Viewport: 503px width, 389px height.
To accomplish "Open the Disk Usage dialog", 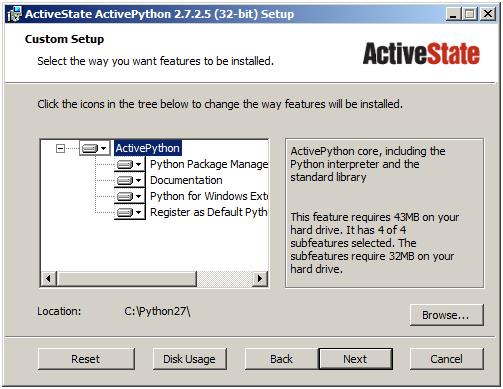I will [190, 359].
